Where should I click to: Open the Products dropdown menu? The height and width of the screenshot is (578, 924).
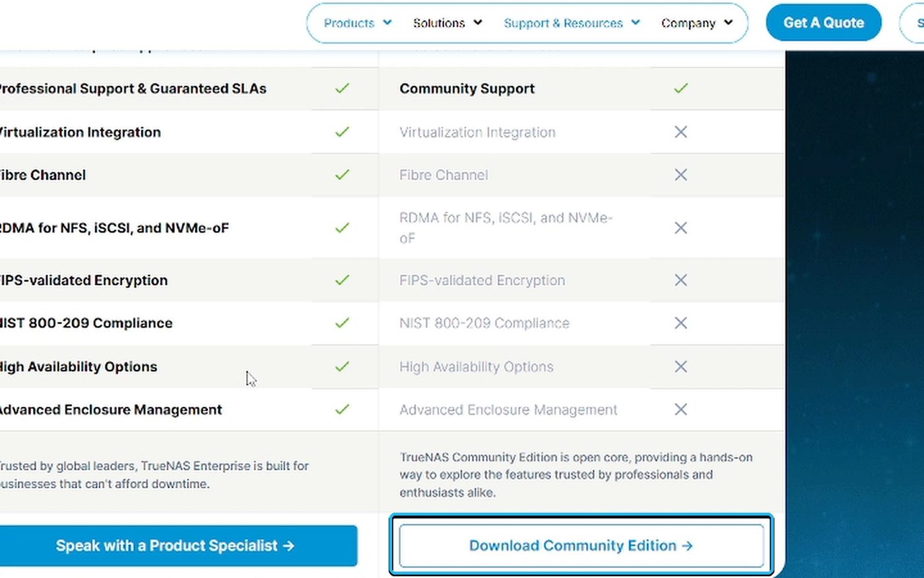pyautogui.click(x=358, y=23)
